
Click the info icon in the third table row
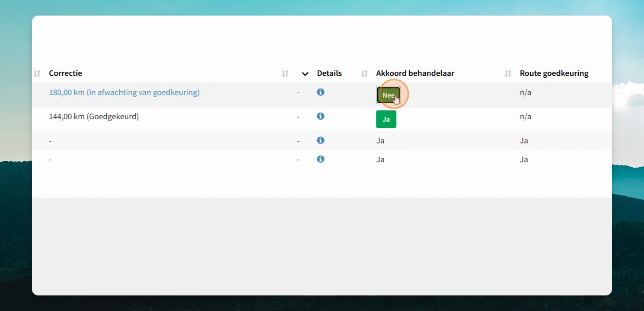coord(320,140)
